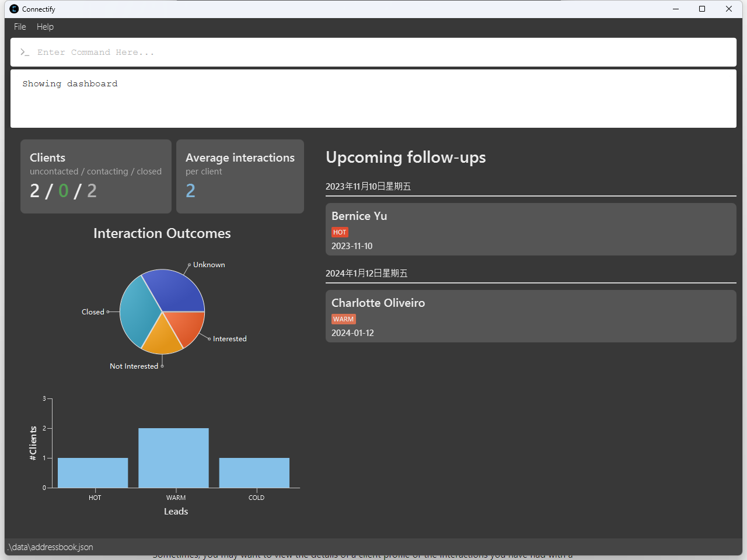Click the Upcoming follow-ups heading
Viewport: 747px width, 560px height.
(x=406, y=157)
